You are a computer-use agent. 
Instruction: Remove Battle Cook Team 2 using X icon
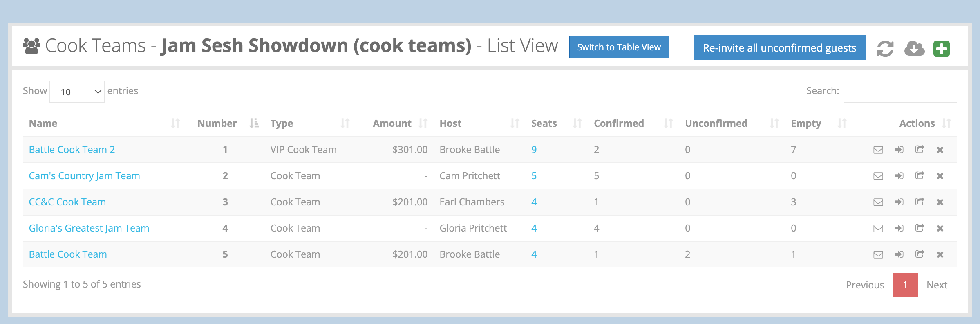pyautogui.click(x=940, y=150)
